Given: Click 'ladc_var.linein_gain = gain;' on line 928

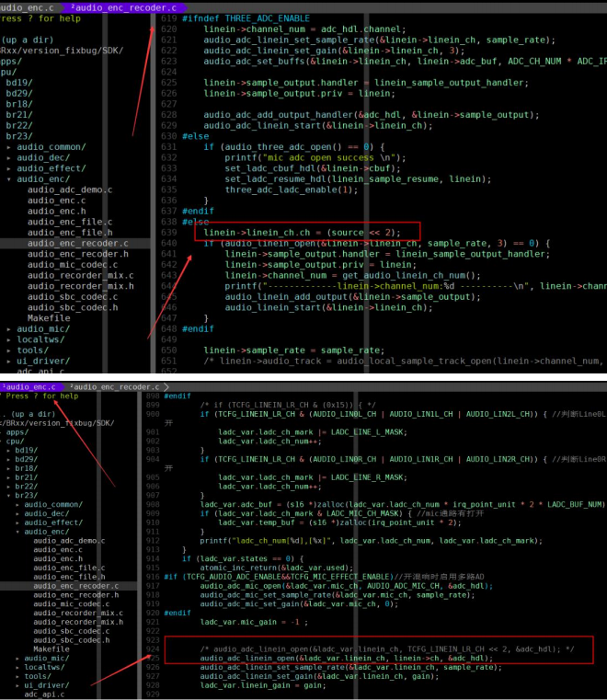Looking at the screenshot, I should click(263, 684).
